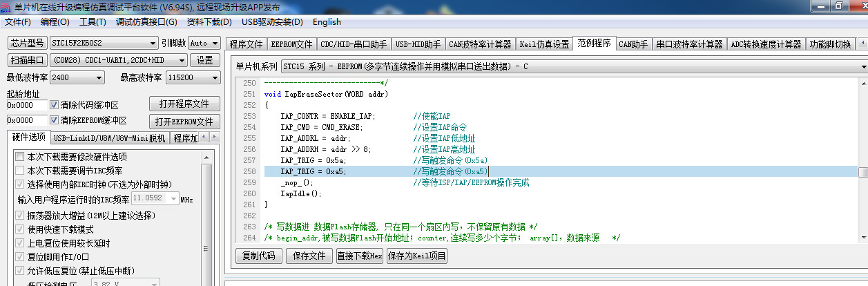The height and width of the screenshot is (286, 868).
Task: Switch the interface language to English
Action: point(327,21)
